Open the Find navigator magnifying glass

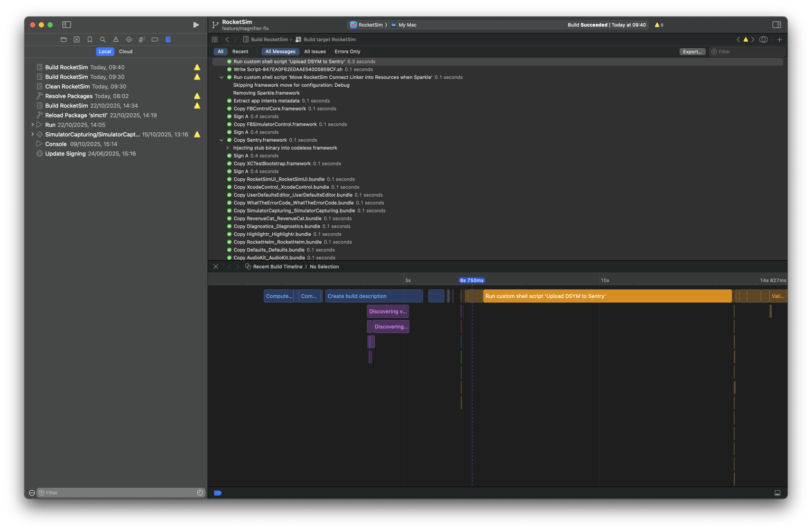(x=103, y=39)
